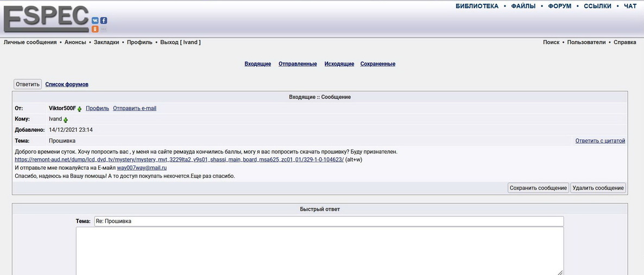
Task: Switch to the Отправленные folder
Action: pos(298,64)
